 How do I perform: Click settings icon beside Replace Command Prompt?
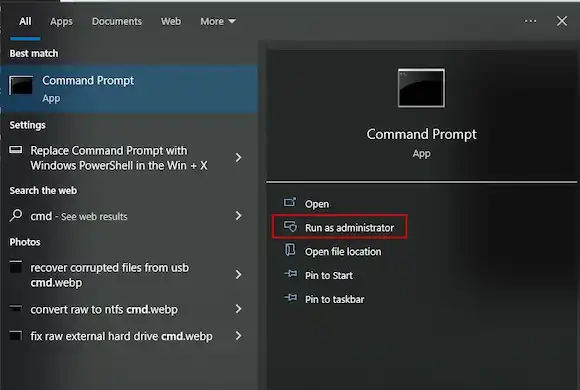(x=16, y=150)
